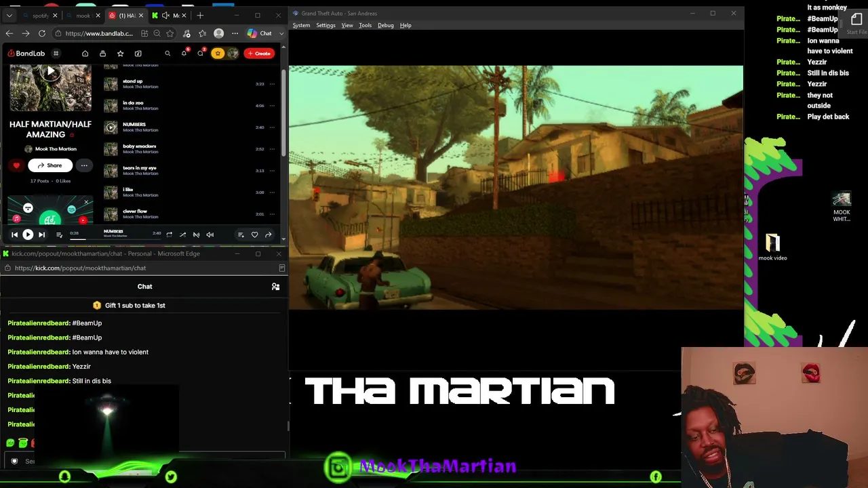
Task: Click Share button for the album
Action: pyautogui.click(x=50, y=165)
